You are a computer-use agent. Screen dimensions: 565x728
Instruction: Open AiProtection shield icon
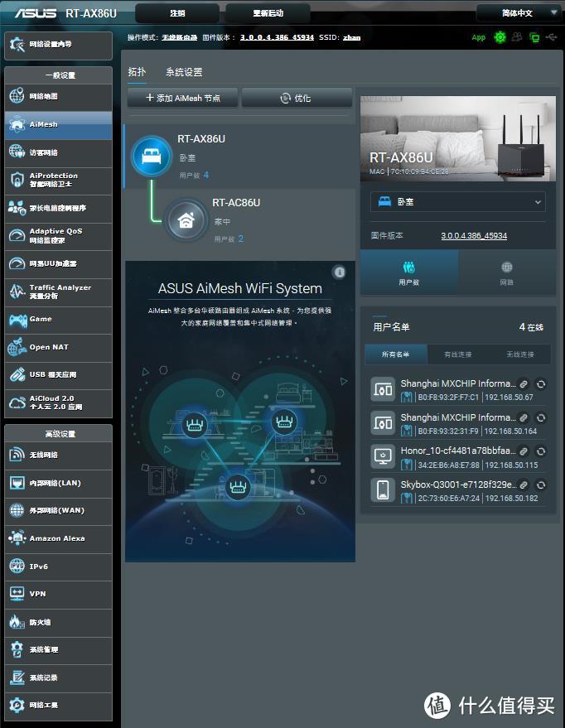coord(17,180)
